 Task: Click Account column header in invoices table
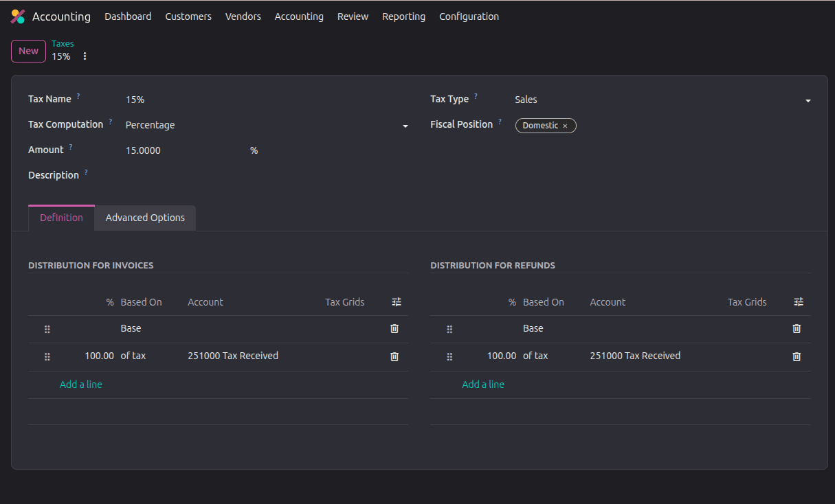(x=205, y=302)
